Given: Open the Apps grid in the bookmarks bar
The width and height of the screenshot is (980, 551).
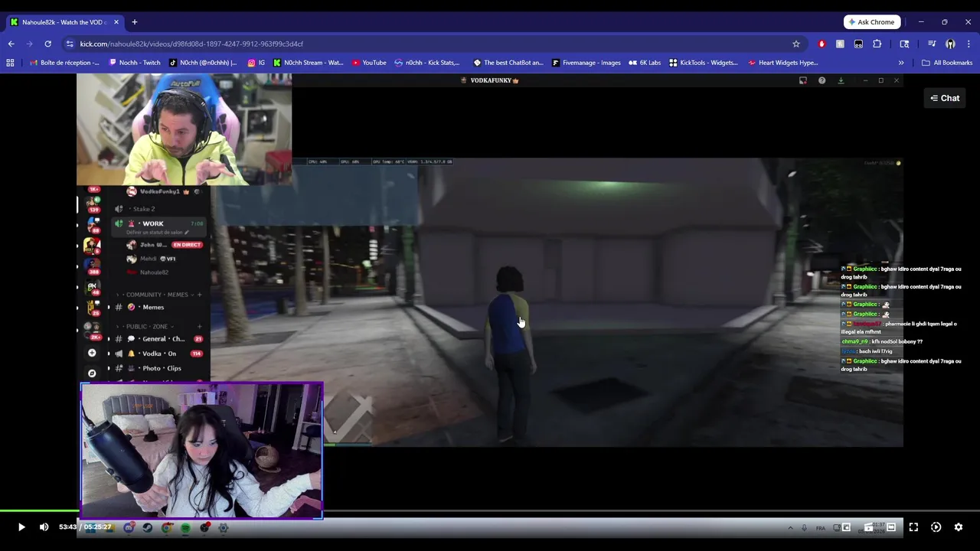Looking at the screenshot, I should click(10, 63).
